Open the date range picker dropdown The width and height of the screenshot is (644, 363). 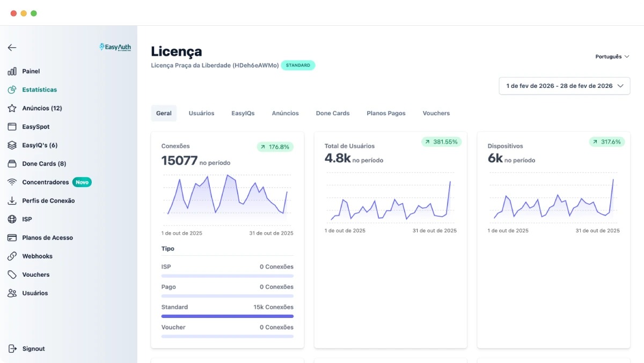pyautogui.click(x=564, y=86)
